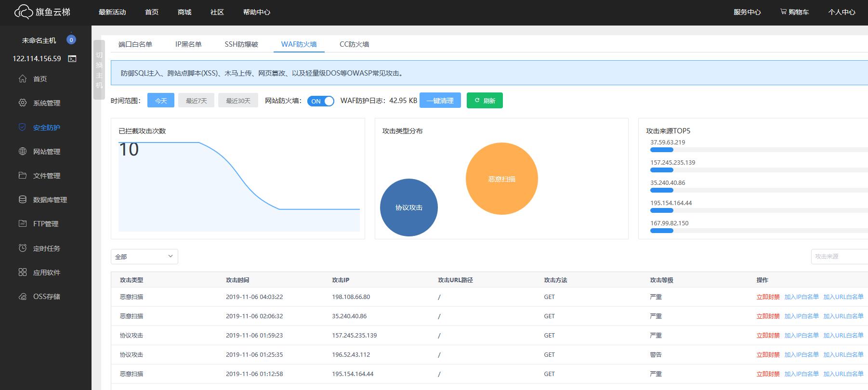Click the 已拦截攻击次数 line chart
Screen dimensions: 868x390
239,187
